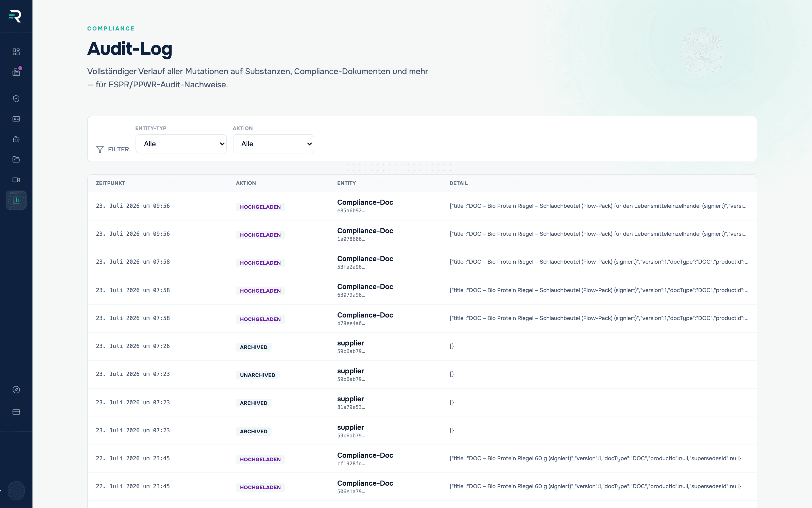This screenshot has width=812, height=508.
Task: Open the compass explore icon
Action: 16,390
